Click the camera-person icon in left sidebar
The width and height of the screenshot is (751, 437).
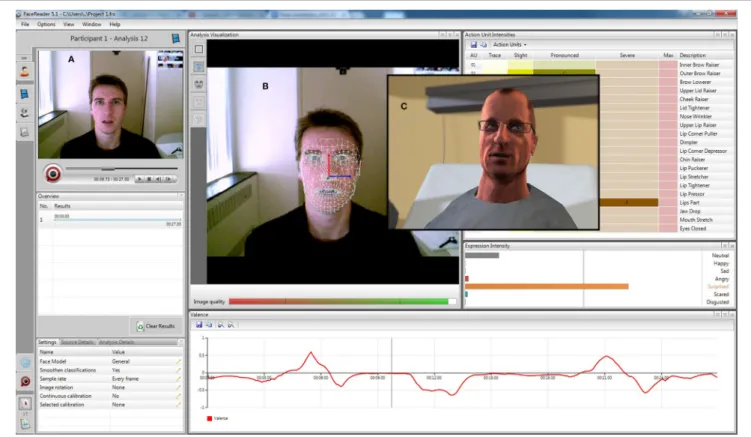(x=24, y=113)
